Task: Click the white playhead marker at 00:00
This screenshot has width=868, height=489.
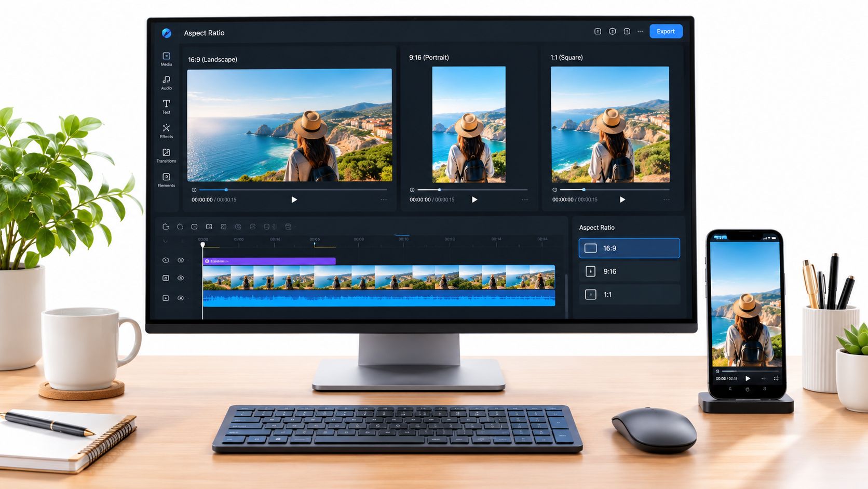Action: click(x=203, y=244)
